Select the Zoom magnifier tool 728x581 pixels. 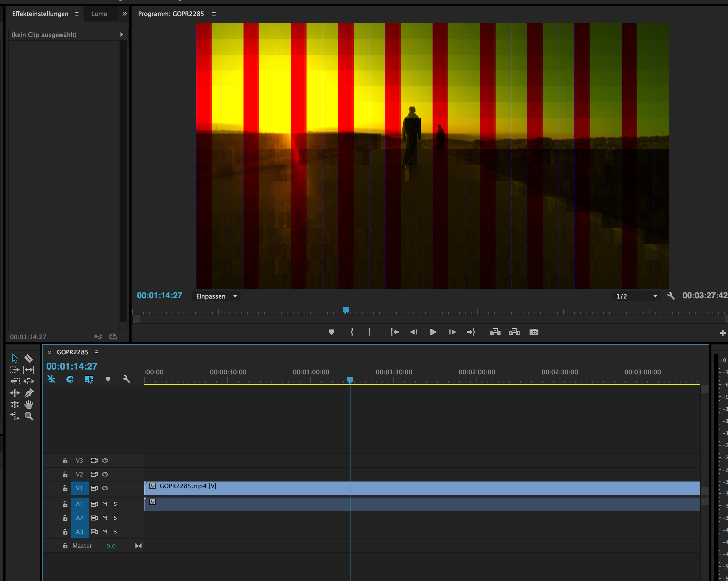point(29,416)
